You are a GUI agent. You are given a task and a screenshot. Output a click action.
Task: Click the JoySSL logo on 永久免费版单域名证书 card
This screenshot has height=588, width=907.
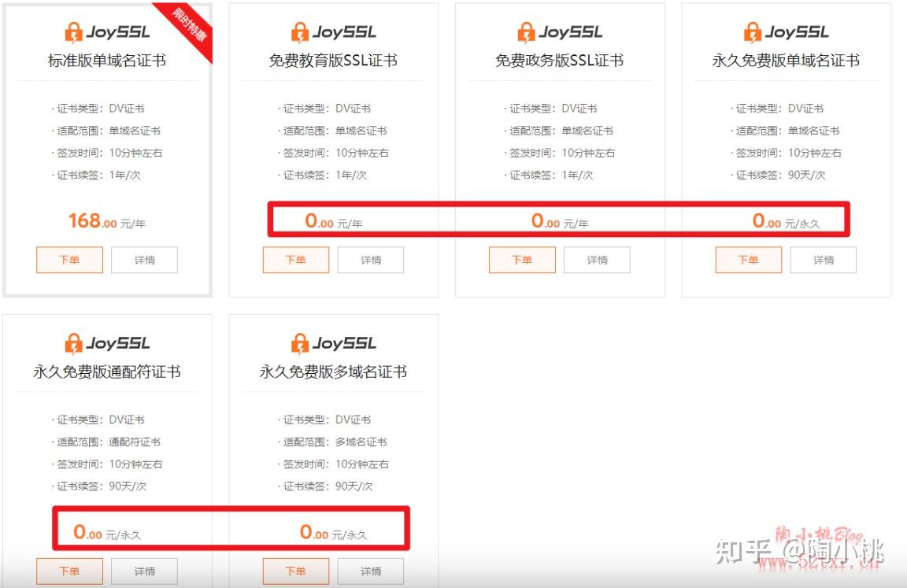[785, 31]
